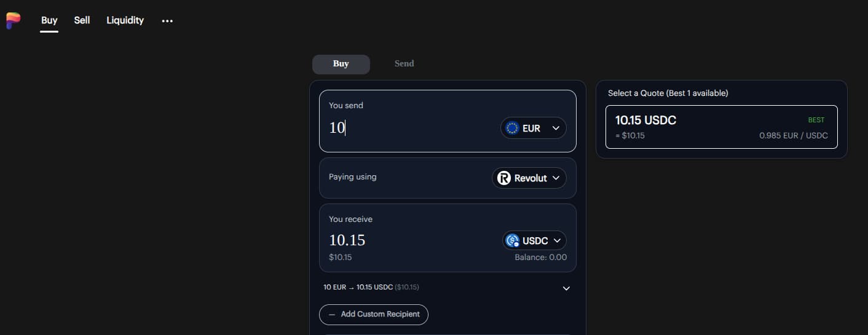Select the Buy navigation item
This screenshot has height=335, width=868.
[49, 20]
